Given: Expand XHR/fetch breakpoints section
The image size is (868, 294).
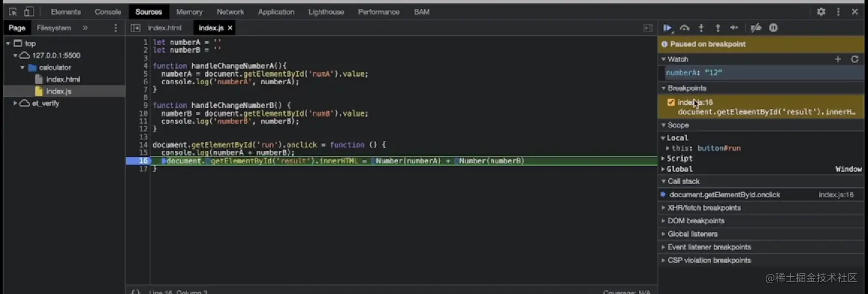Looking at the screenshot, I should pos(664,208).
